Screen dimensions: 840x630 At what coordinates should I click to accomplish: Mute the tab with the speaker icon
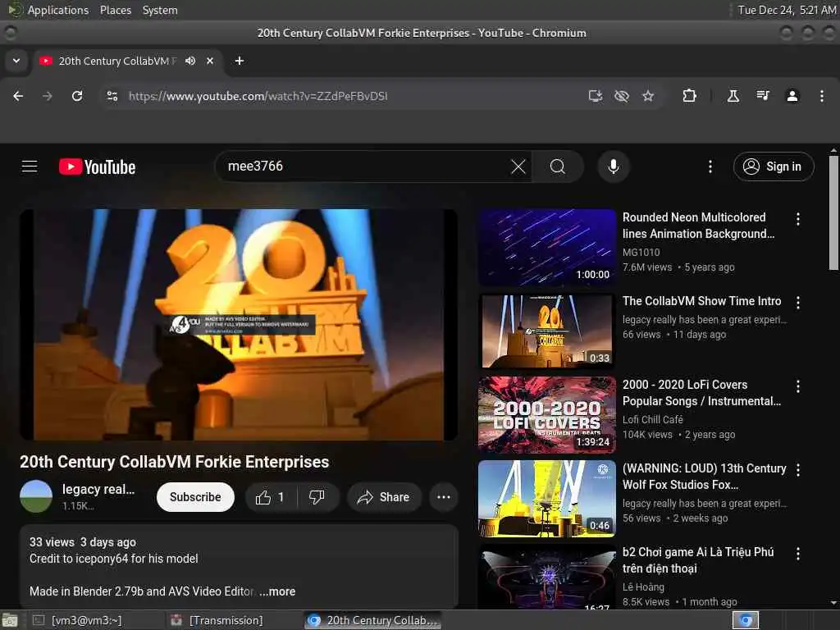(x=190, y=61)
